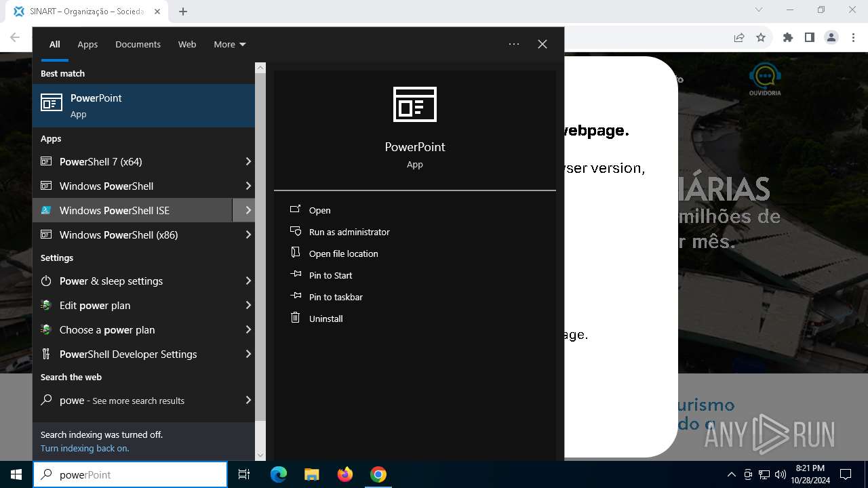Choose Run as administrator
Viewport: 868px width, 488px height.
point(349,232)
